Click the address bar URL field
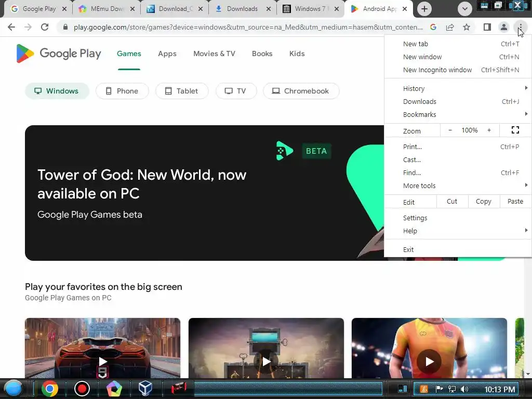 click(x=248, y=27)
